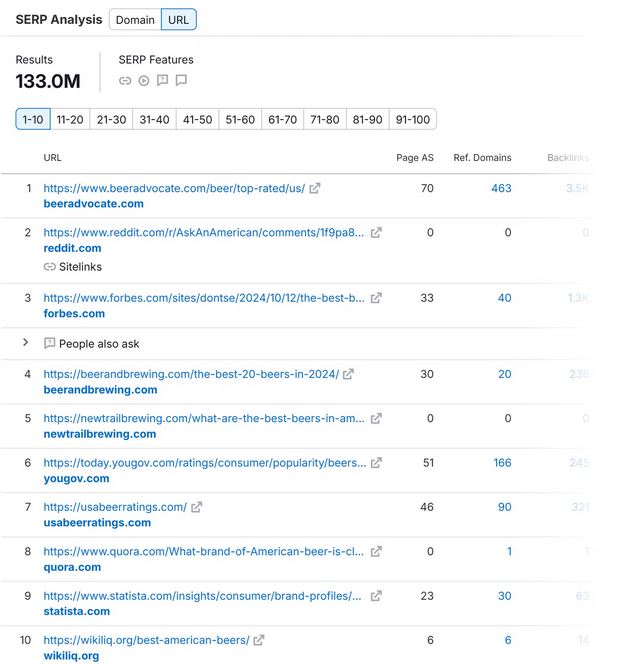Click the forbes.com domain link
Viewport: 625px width, 670px height.
point(74,314)
